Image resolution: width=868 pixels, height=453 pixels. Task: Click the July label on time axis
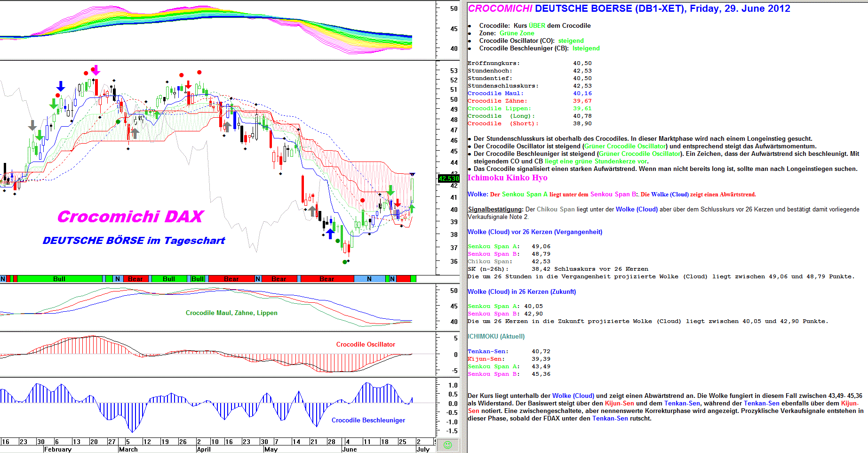[x=423, y=449]
